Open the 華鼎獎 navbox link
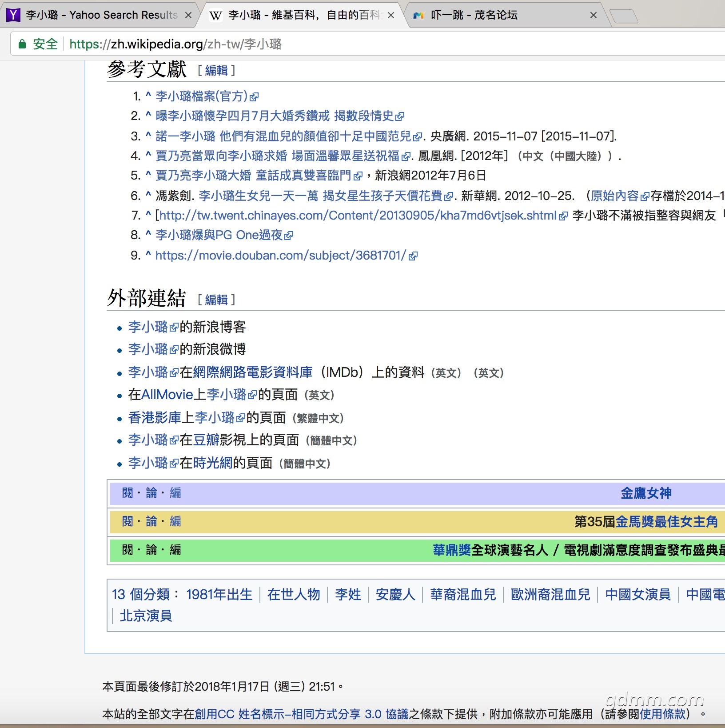The width and height of the screenshot is (725, 728). tap(452, 550)
